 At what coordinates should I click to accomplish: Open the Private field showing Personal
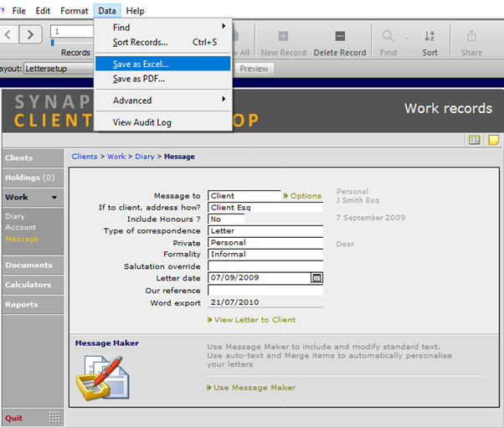tap(265, 242)
